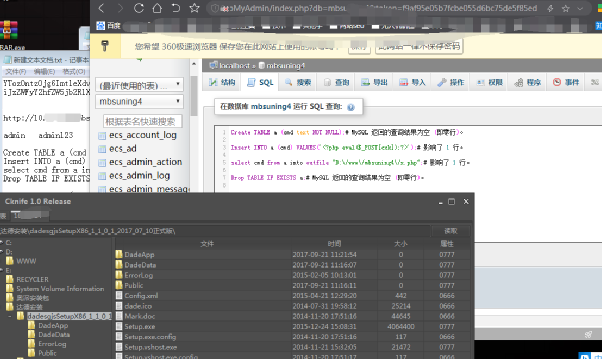Open the mbsuning4 database dropdown
602x360 pixels.
pos(139,102)
